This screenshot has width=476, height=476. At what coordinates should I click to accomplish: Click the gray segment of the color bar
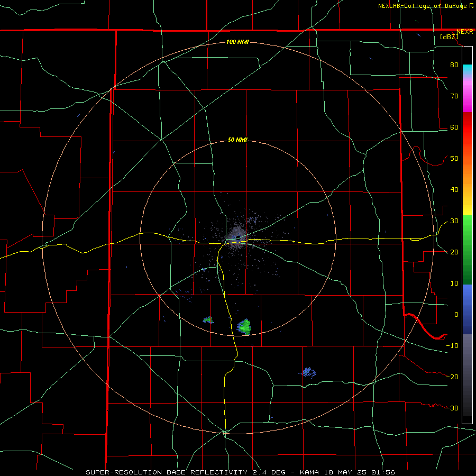coord(467,375)
